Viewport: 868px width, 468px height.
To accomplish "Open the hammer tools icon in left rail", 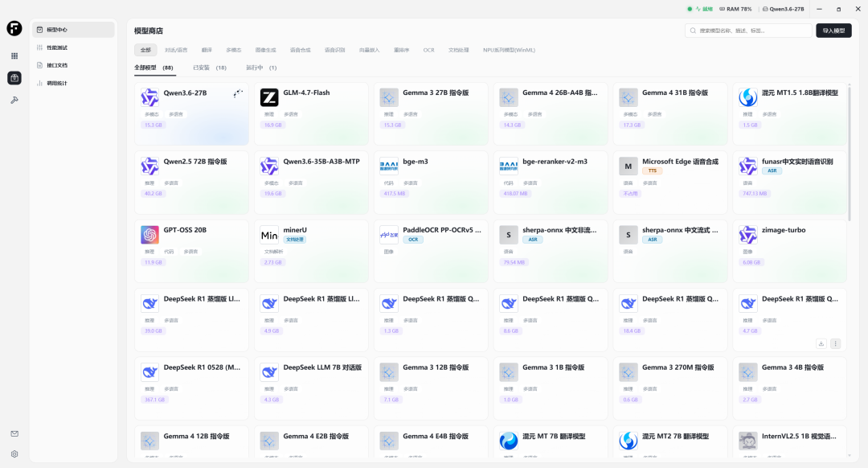I will pos(14,101).
